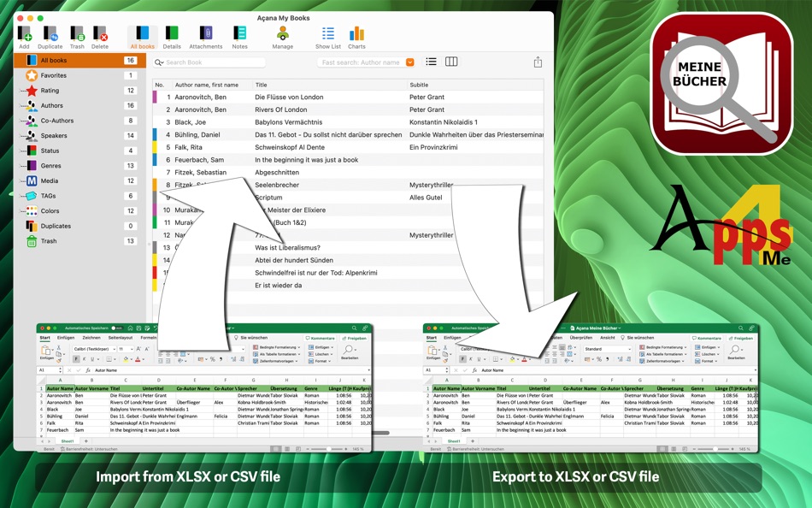This screenshot has height=508, width=812.
Task: Select book row "Rivers Of London"
Action: (348, 109)
